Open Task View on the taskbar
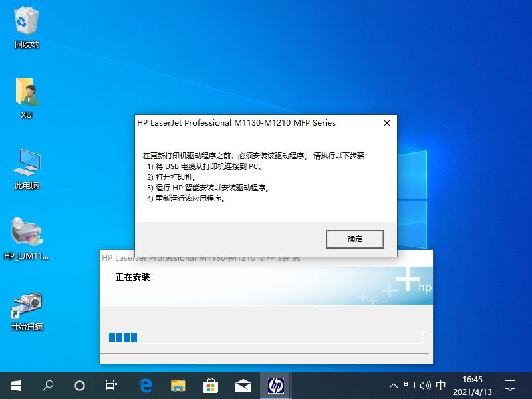This screenshot has height=399, width=532. (111, 386)
